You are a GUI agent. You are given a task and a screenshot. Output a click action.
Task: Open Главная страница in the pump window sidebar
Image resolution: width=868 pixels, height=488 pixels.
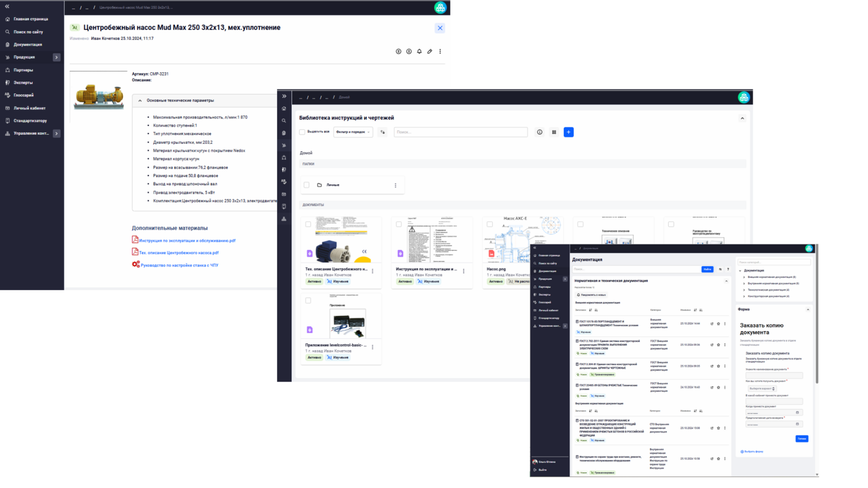[x=31, y=19]
